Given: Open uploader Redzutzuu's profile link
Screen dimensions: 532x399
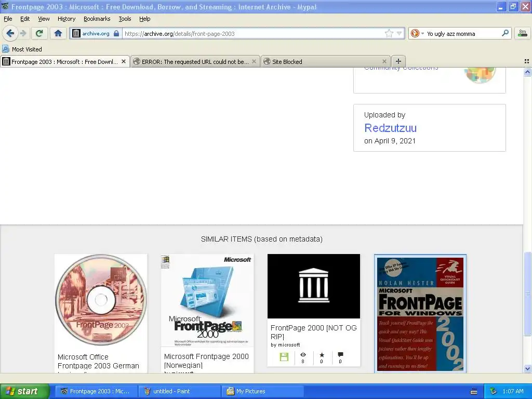Looking at the screenshot, I should [390, 128].
